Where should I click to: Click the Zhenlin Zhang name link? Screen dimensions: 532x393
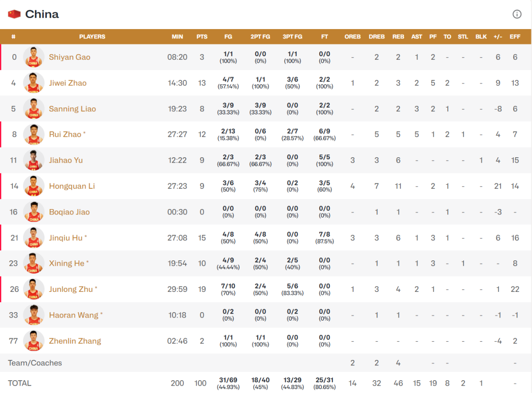click(x=75, y=341)
